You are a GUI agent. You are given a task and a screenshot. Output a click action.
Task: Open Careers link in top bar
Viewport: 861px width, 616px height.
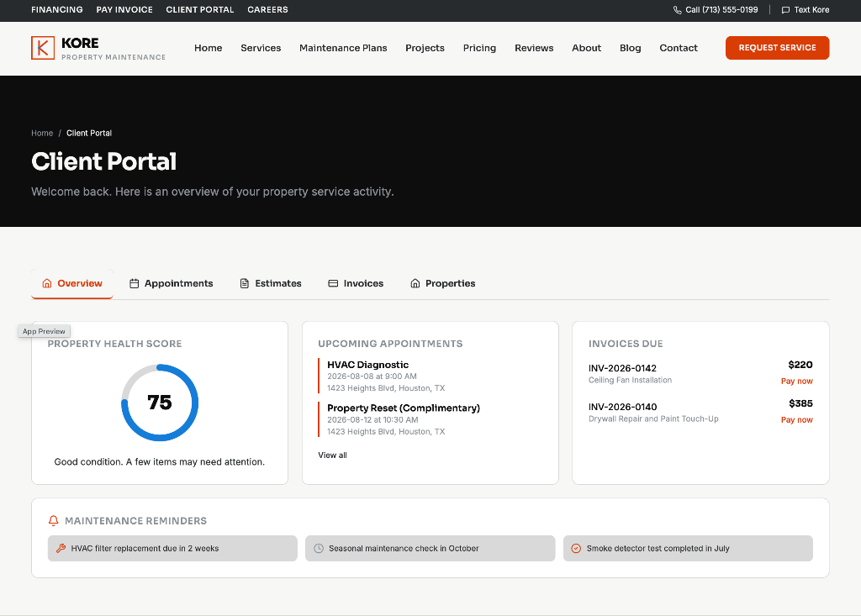coord(267,10)
